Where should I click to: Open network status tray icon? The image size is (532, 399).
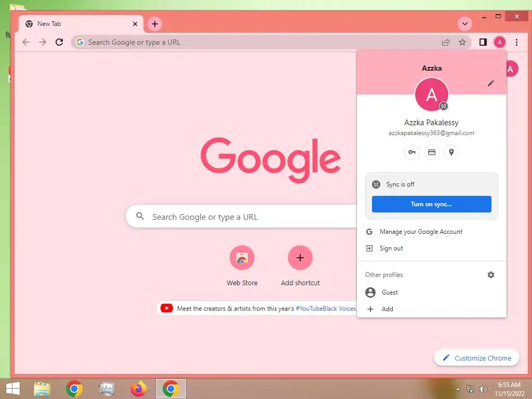coord(471,389)
